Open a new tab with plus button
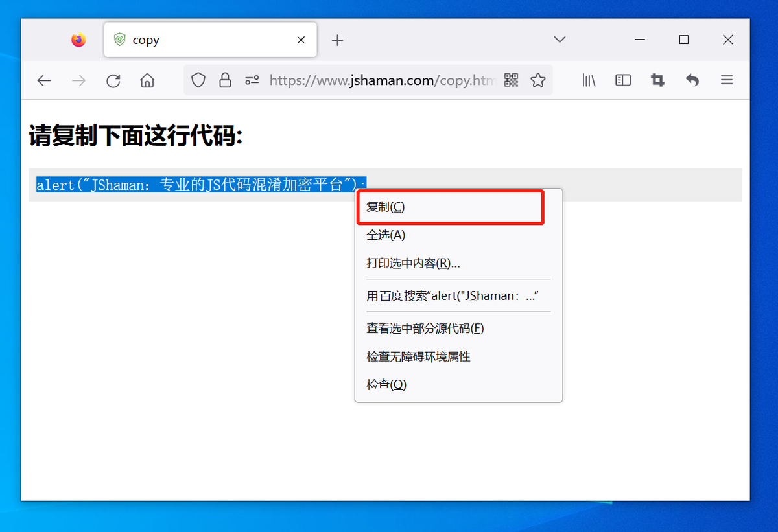Image resolution: width=778 pixels, height=532 pixels. pos(337,40)
